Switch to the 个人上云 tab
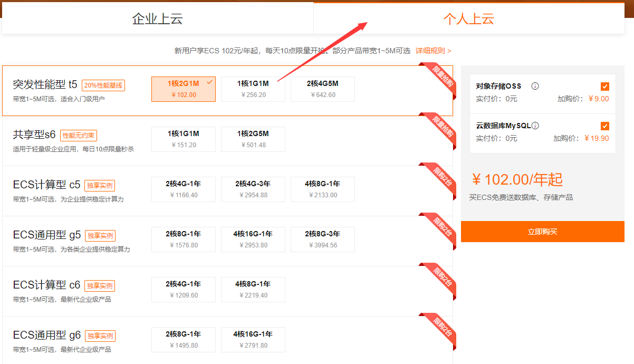This screenshot has width=634, height=364. tap(469, 19)
